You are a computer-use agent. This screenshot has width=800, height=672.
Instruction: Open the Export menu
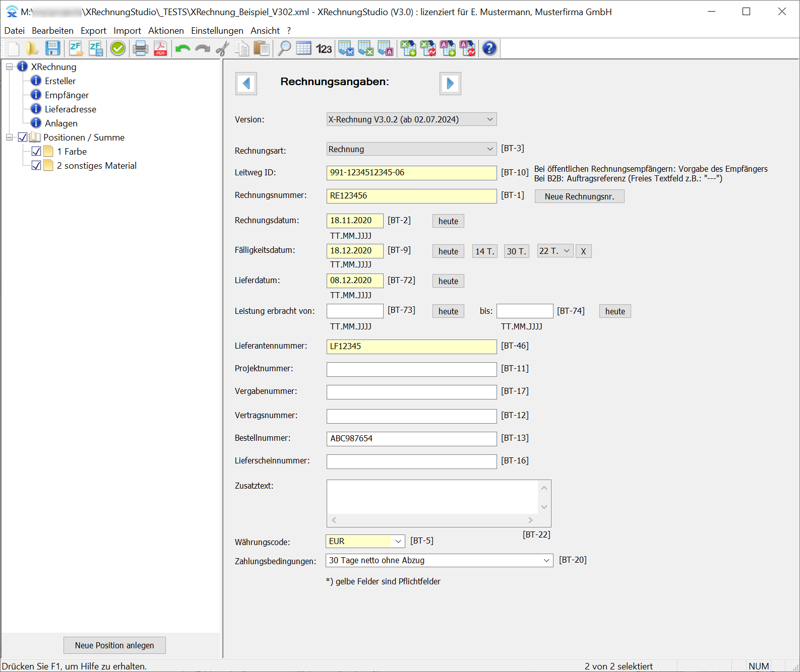click(x=93, y=31)
